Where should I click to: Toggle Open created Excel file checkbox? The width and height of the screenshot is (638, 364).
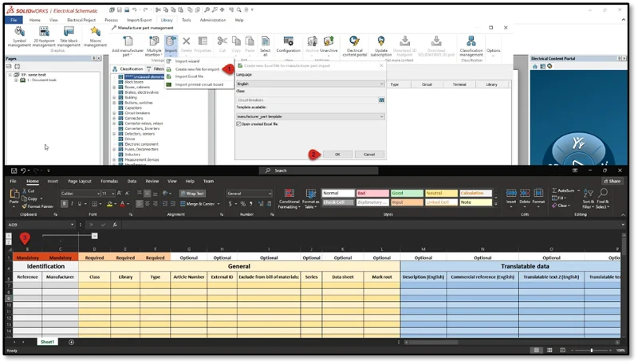(x=238, y=123)
